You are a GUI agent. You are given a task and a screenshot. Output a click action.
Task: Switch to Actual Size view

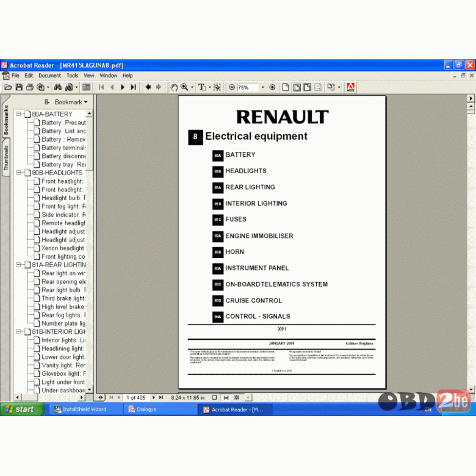click(x=286, y=87)
